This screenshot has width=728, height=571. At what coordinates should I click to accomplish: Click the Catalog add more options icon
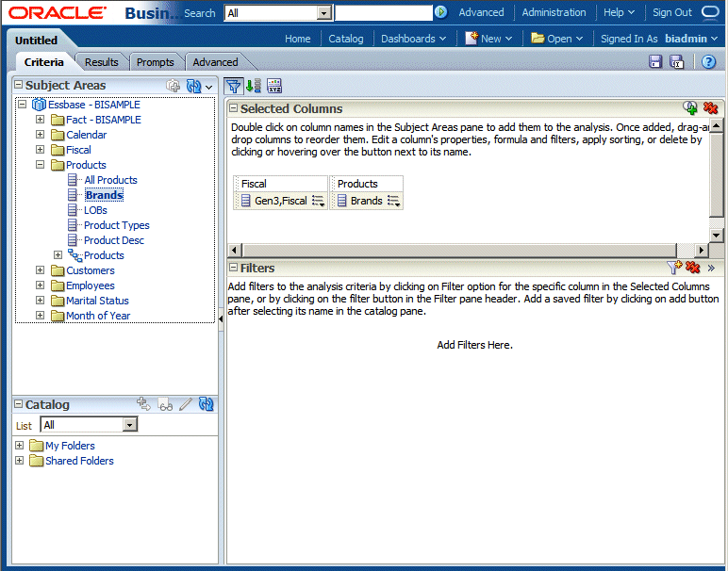[x=143, y=404]
